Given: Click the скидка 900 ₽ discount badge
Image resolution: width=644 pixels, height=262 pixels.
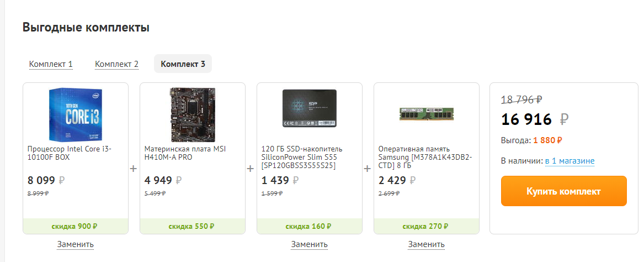Looking at the screenshot, I should 76,226.
